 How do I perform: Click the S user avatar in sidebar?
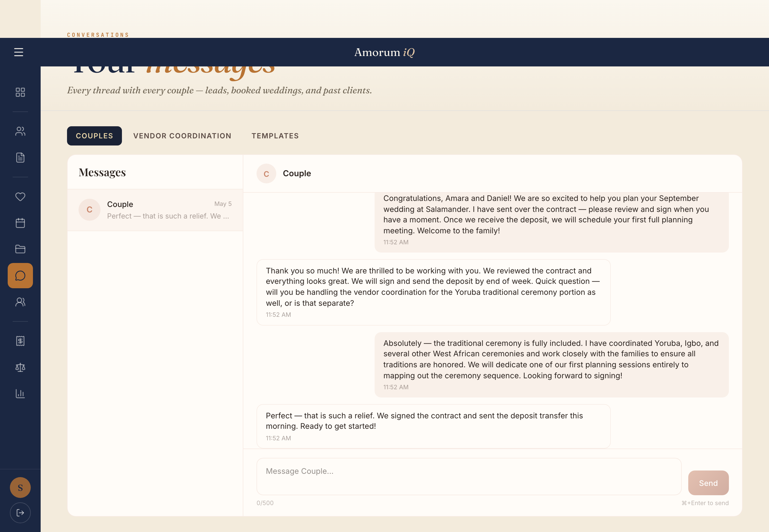(x=20, y=488)
